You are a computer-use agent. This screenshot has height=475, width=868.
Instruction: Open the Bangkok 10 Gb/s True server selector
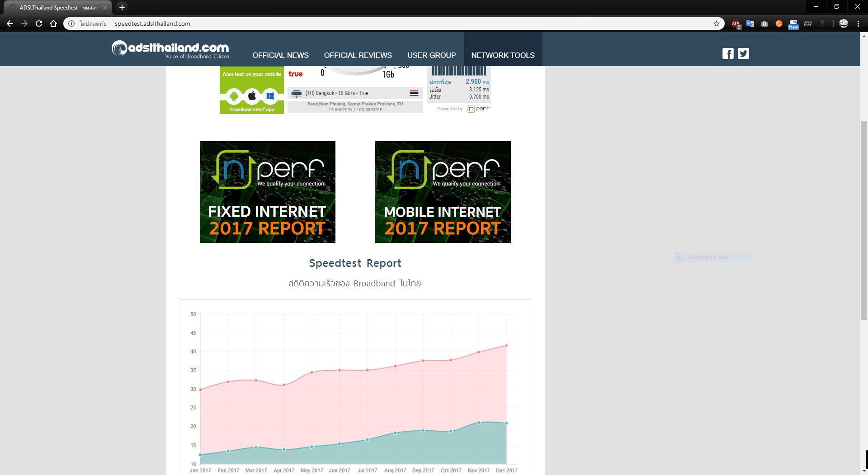coord(355,93)
